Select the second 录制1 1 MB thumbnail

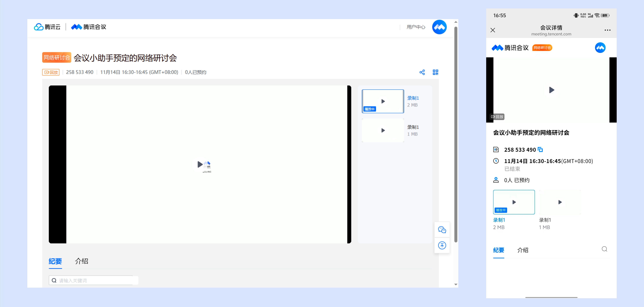point(383,130)
